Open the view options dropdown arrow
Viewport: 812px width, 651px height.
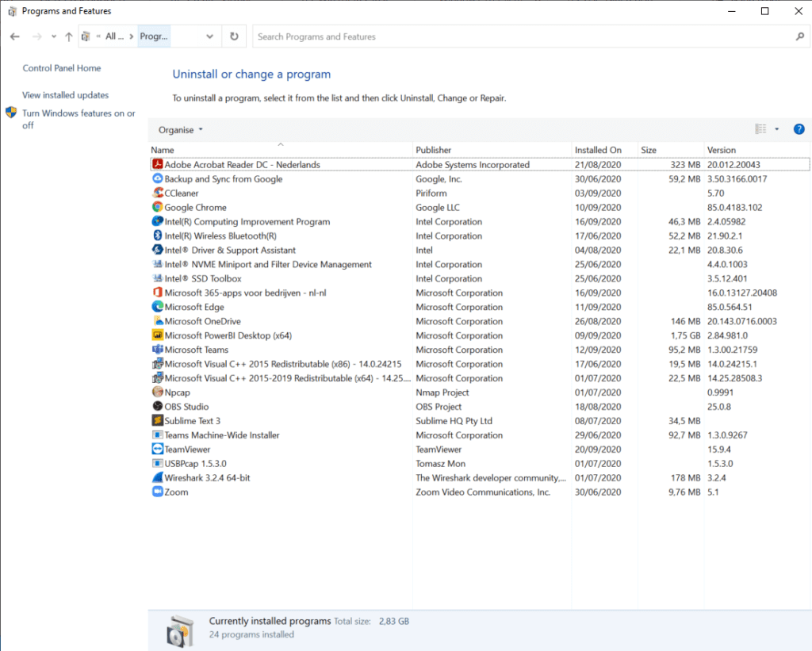point(777,129)
